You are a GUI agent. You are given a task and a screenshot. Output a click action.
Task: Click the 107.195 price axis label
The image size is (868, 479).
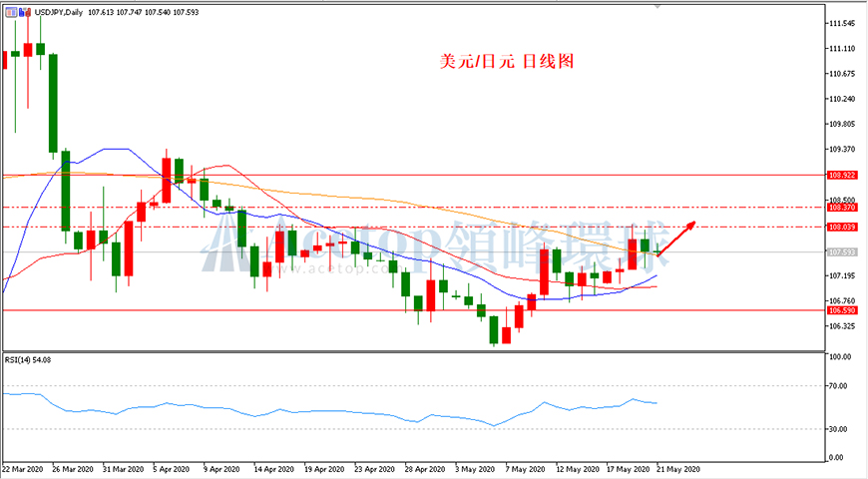[x=842, y=275]
